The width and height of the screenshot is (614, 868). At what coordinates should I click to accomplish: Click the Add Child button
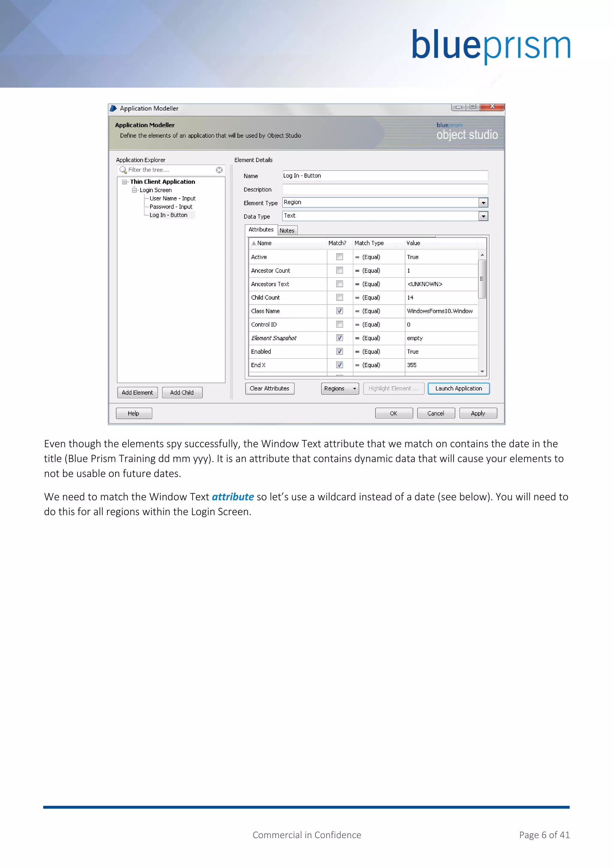[x=182, y=393]
